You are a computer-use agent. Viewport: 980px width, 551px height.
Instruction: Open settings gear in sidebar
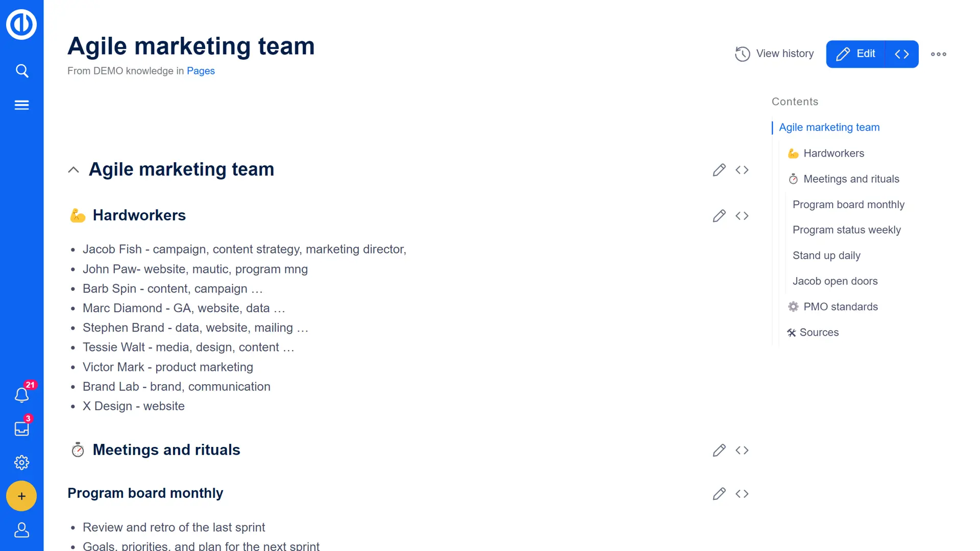coord(21,463)
